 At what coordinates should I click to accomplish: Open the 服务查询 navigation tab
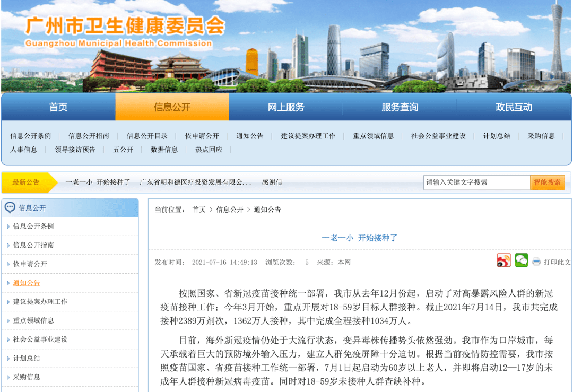click(400, 107)
